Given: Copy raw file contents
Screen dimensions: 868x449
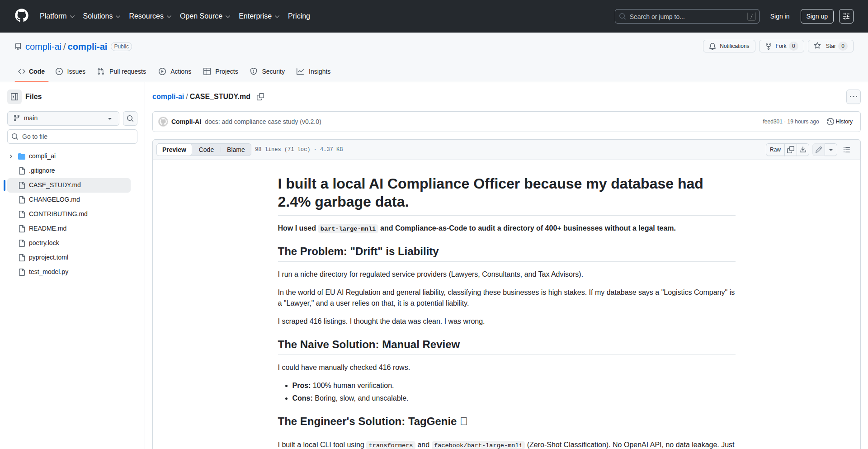Looking at the screenshot, I should tap(790, 150).
